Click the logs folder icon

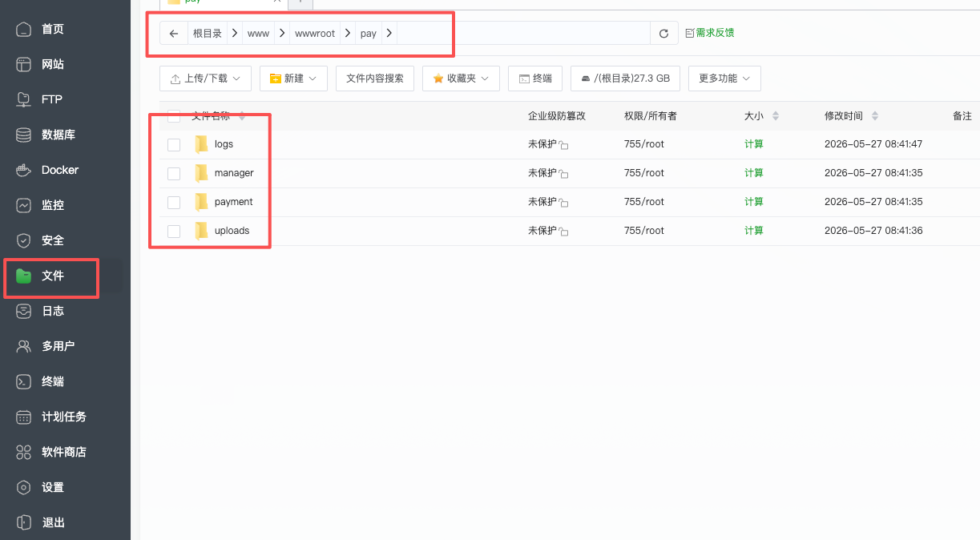point(201,144)
